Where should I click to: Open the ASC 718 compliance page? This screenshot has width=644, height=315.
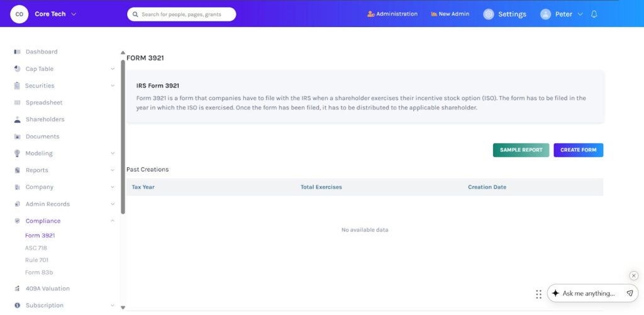pyautogui.click(x=36, y=248)
